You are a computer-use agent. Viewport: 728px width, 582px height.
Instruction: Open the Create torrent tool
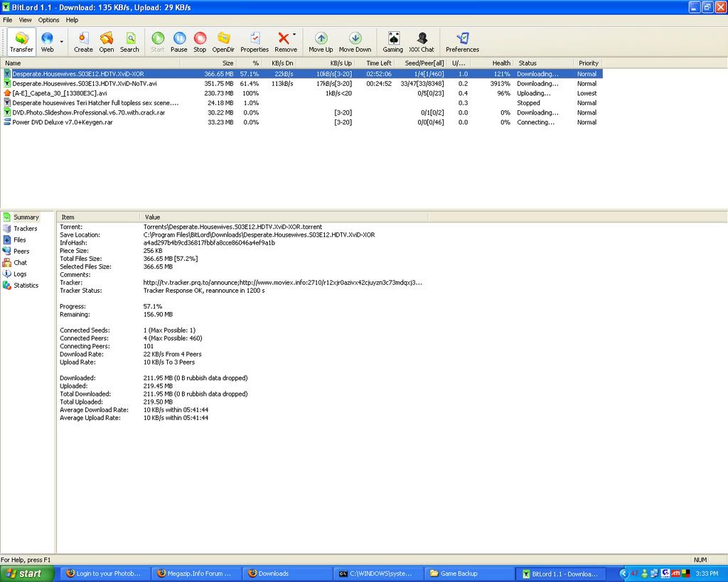(83, 41)
